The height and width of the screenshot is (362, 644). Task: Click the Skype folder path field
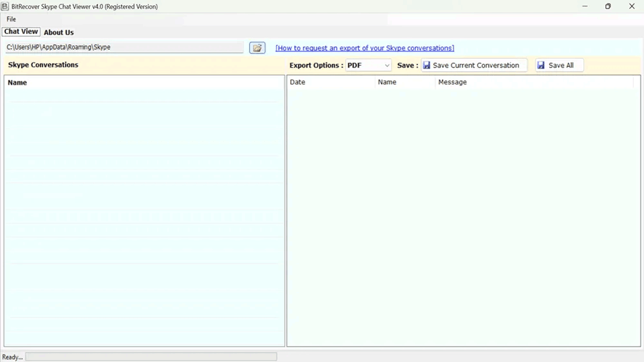point(124,47)
